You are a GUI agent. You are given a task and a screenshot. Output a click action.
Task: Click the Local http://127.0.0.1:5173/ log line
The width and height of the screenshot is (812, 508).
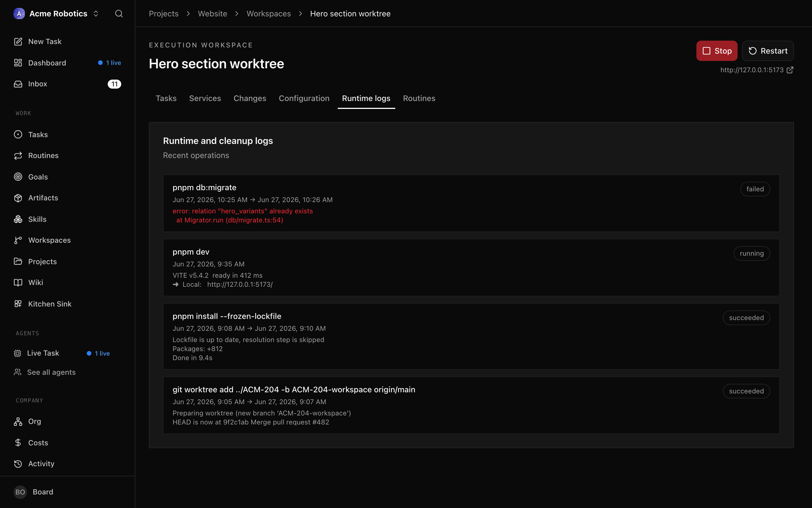pyautogui.click(x=222, y=284)
